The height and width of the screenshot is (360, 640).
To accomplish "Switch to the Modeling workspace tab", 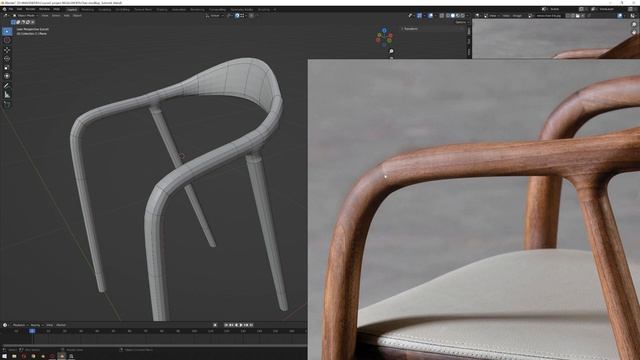I will tap(88, 9).
